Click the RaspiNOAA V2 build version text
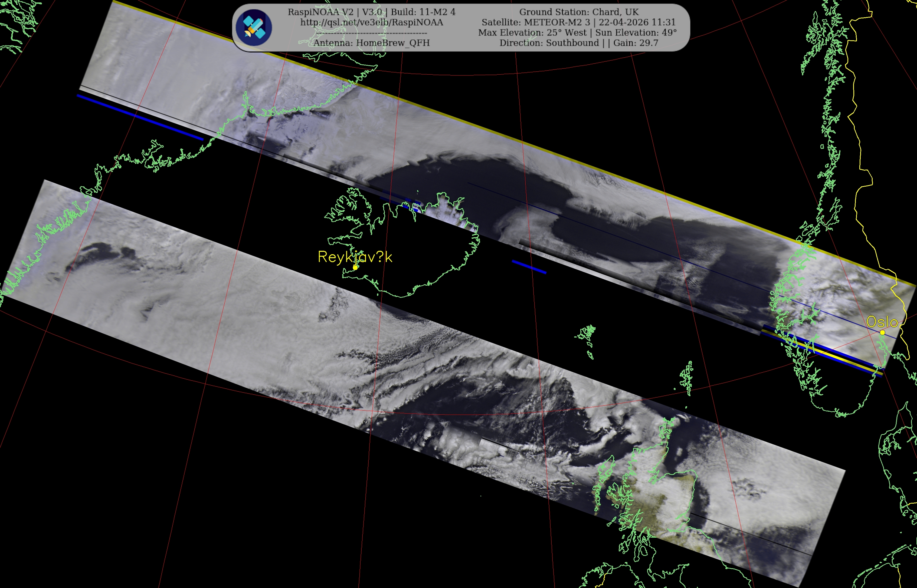The image size is (917, 588). (371, 12)
